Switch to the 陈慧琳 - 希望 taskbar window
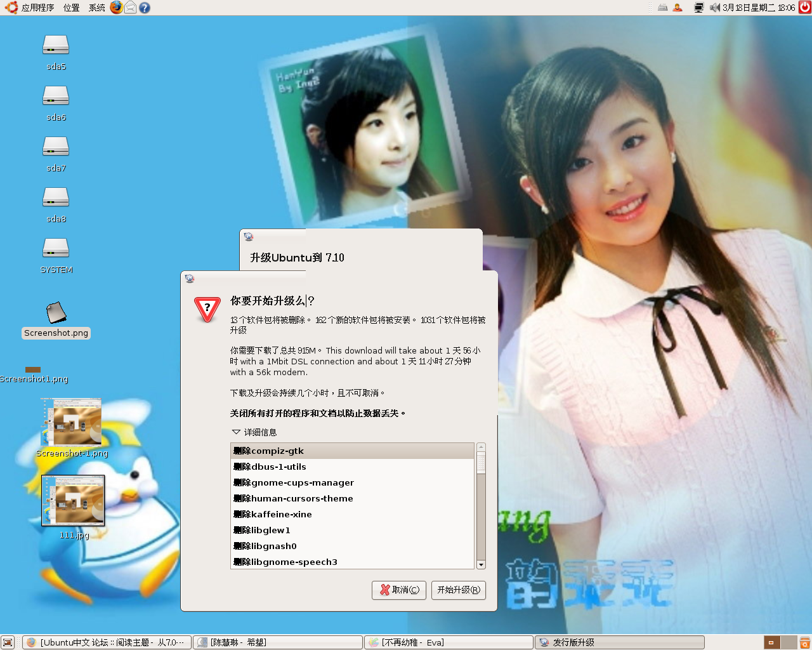This screenshot has width=812, height=650. click(278, 642)
